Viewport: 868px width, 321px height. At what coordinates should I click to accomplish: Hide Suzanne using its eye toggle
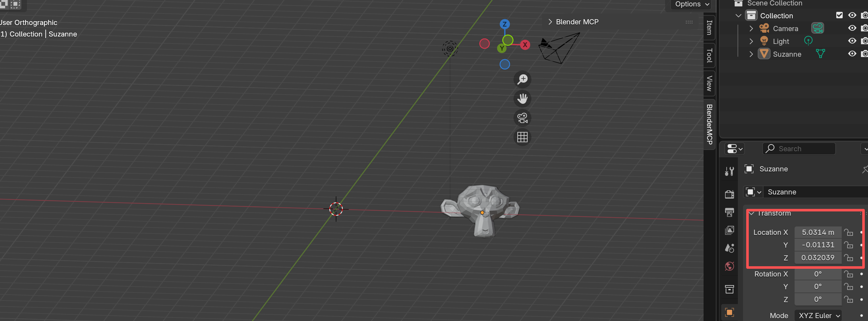(x=852, y=54)
